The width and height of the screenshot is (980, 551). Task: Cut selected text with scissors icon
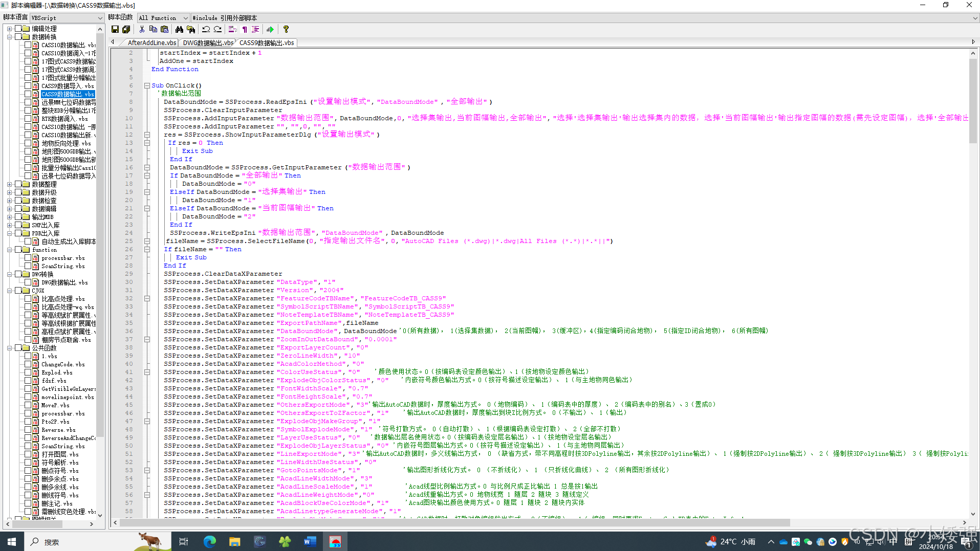coord(142,29)
